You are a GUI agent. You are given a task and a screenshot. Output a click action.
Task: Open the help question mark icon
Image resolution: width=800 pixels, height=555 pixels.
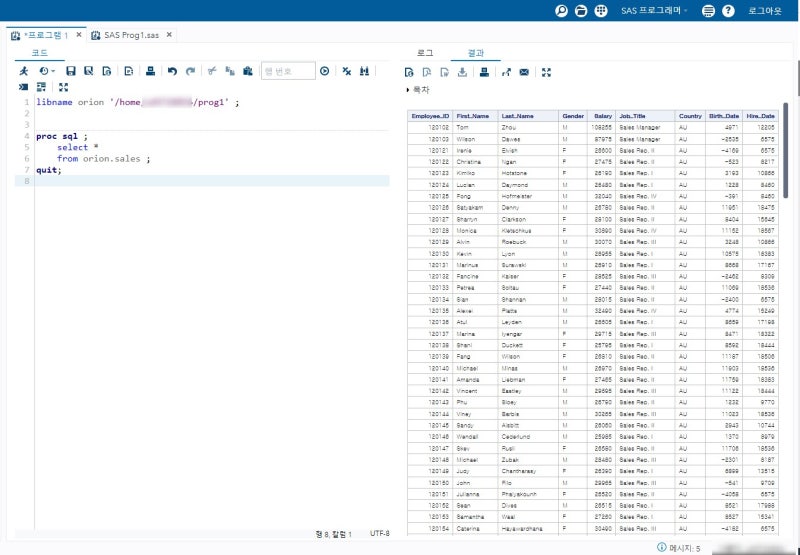728,11
